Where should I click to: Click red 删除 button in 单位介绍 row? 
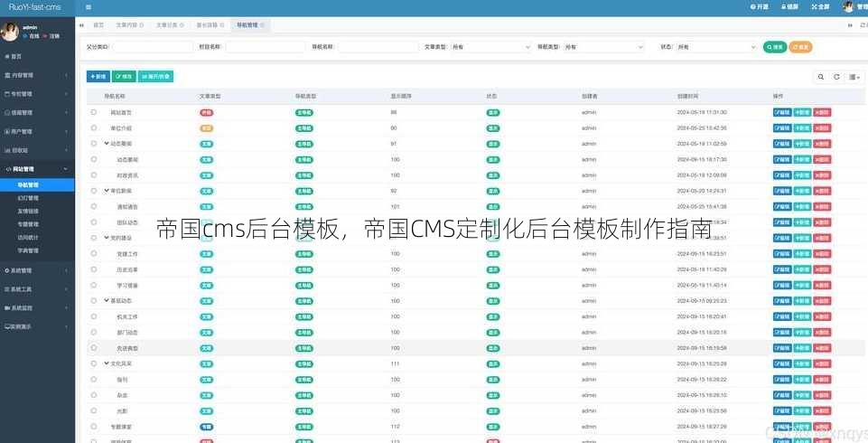tap(822, 127)
